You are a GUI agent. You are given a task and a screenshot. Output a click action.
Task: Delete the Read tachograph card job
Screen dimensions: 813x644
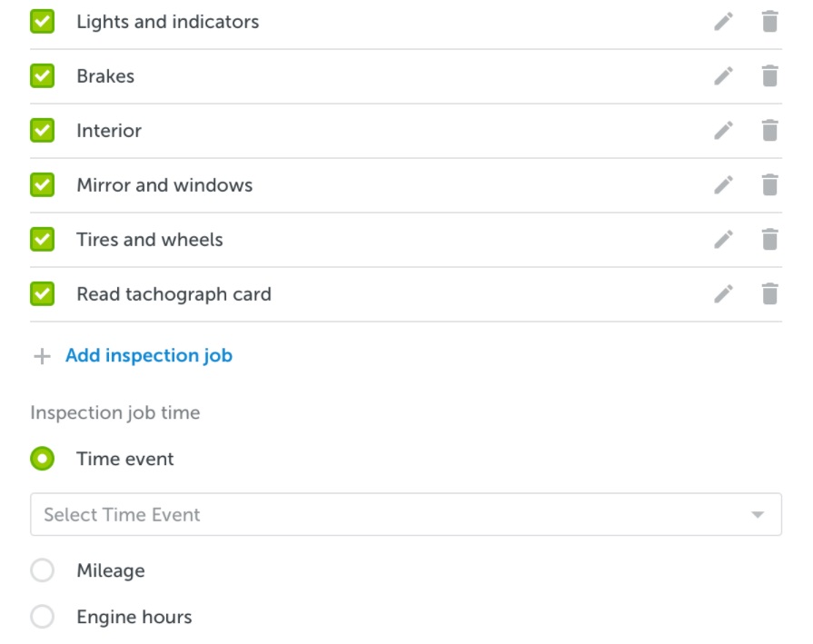click(x=770, y=294)
